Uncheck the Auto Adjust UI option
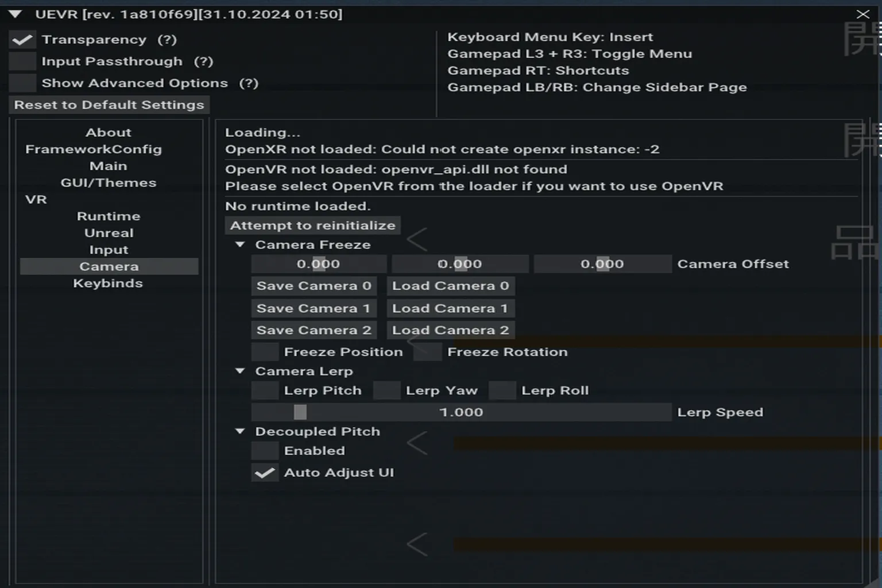 click(x=265, y=473)
